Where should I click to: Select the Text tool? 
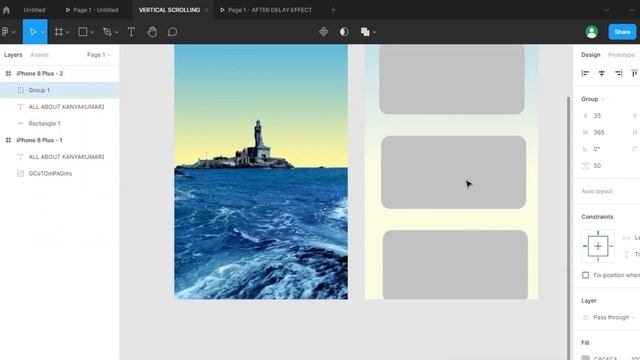(x=131, y=32)
